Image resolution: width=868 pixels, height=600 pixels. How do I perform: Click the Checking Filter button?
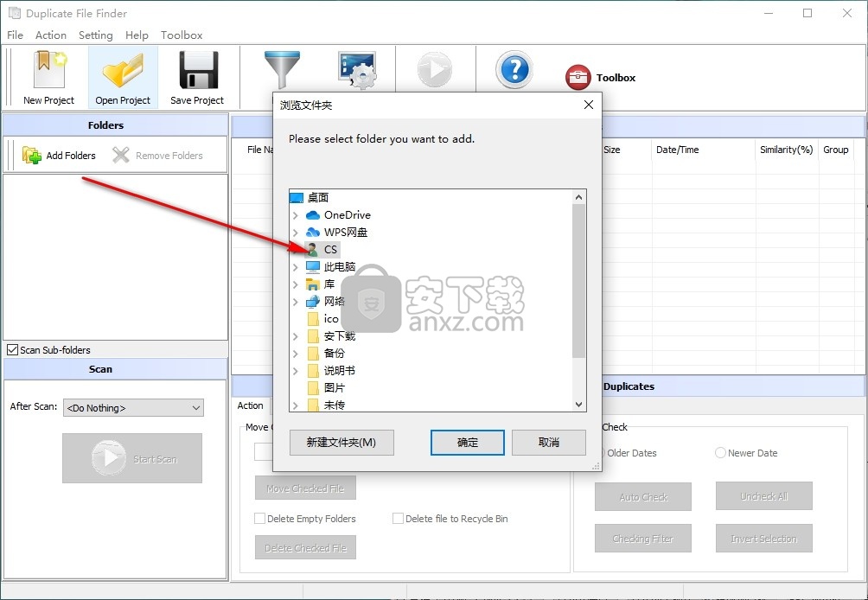(x=643, y=538)
